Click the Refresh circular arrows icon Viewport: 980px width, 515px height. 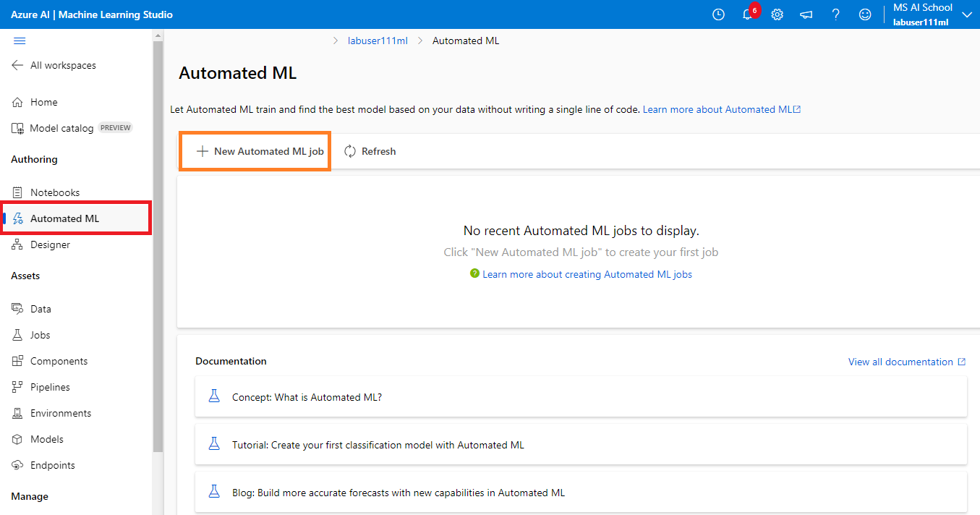pyautogui.click(x=350, y=151)
